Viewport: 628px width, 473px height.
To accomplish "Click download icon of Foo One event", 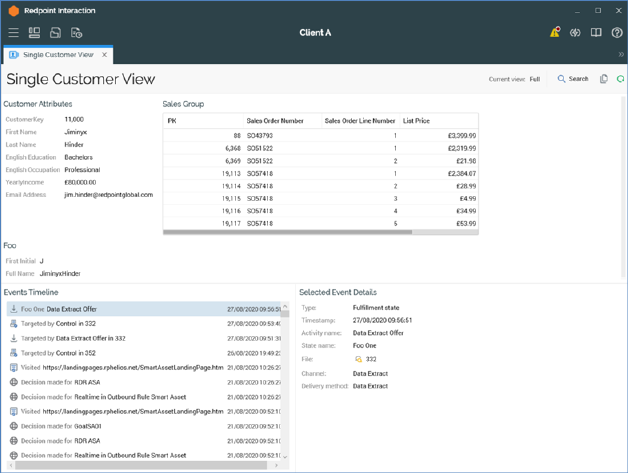I will (13, 309).
